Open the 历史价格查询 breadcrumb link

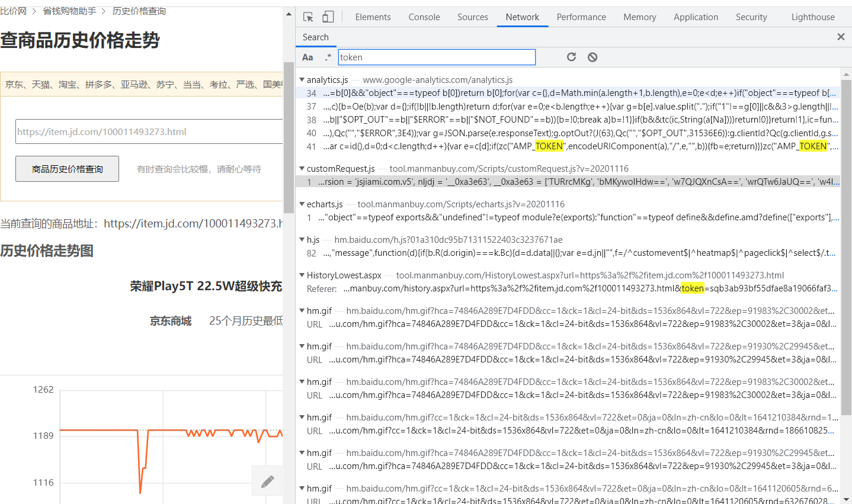pyautogui.click(x=139, y=11)
